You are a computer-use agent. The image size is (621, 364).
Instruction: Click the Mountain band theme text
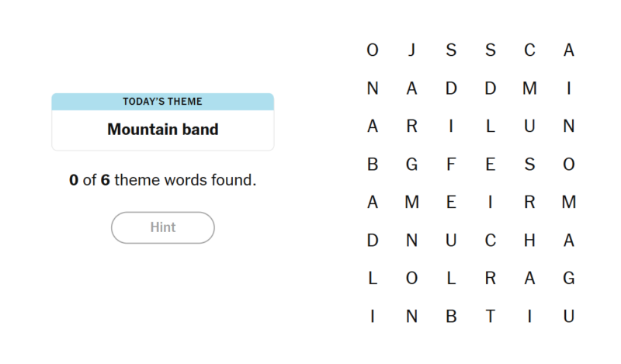163,130
